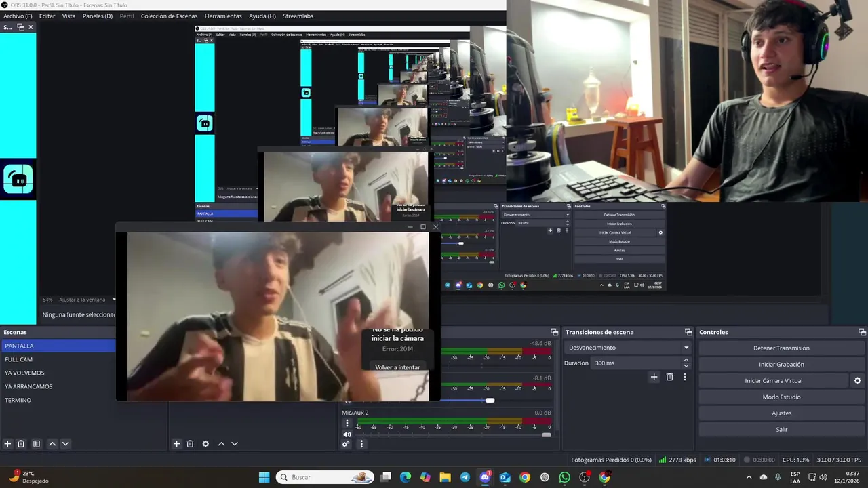
Task: Move the selected scene down
Action: click(x=65, y=444)
